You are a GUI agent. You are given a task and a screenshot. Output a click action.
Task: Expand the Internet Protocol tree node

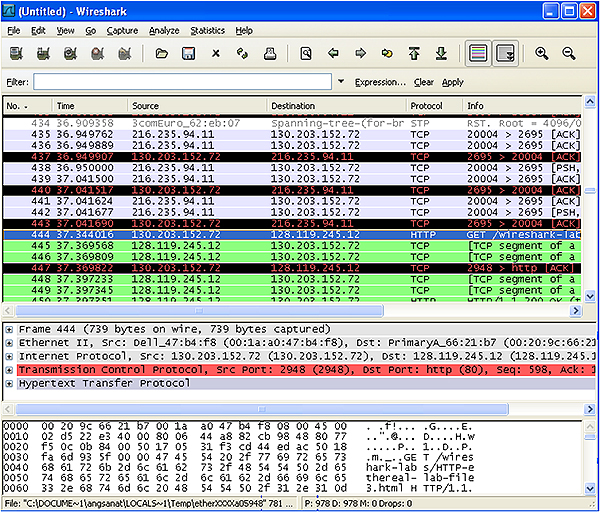tap(10, 357)
